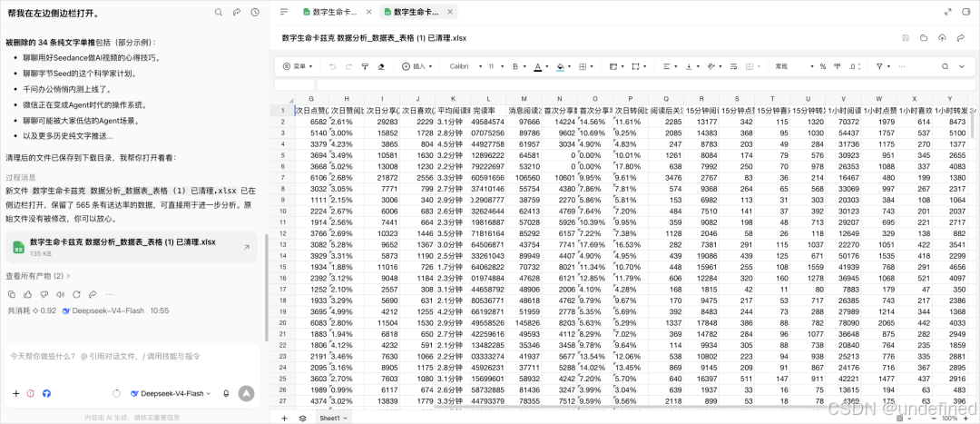This screenshot has width=980, height=424.
Task: Start voice input with microphone icon
Action: [226, 393]
